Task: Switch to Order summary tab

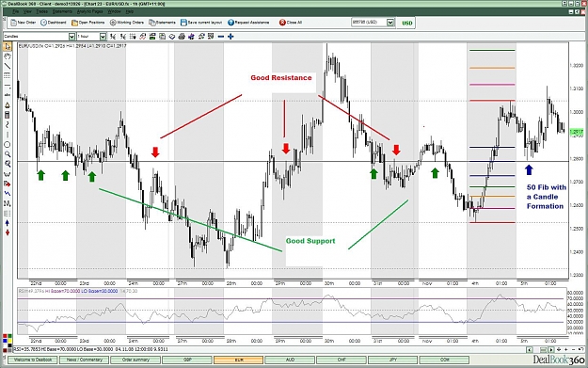Action: tap(135, 360)
